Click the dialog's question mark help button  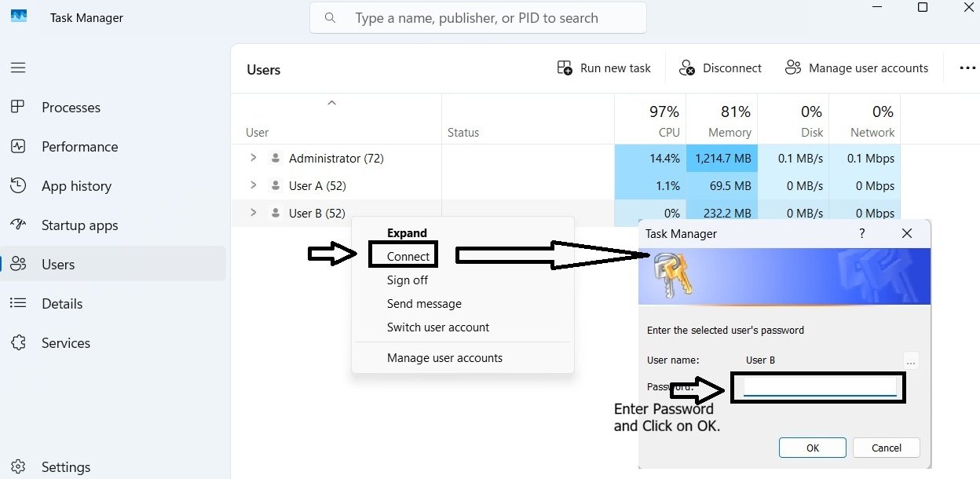coord(861,233)
